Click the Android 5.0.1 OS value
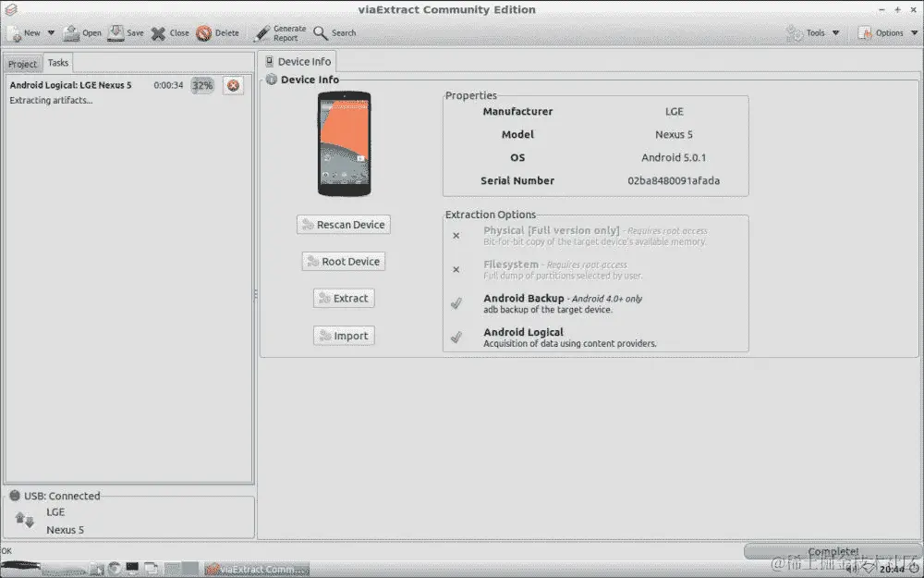 674,157
